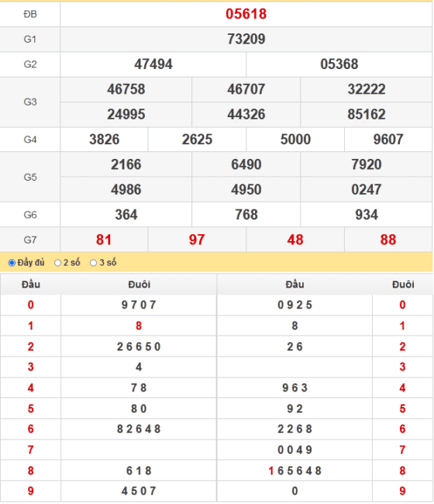Click the tail digits '2 6 6 5 0' cell
The image size is (434, 504).
click(139, 347)
